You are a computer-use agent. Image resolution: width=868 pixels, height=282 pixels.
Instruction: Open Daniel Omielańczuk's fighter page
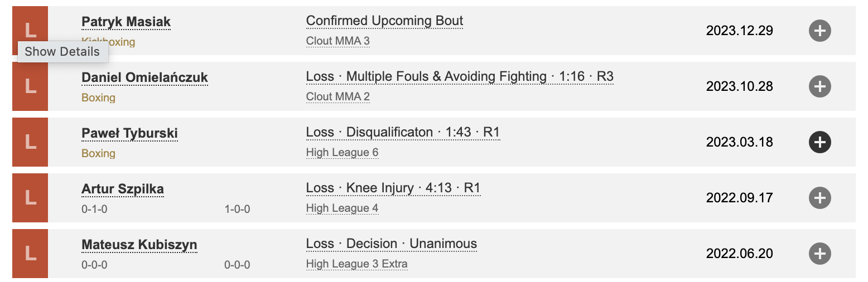tap(144, 77)
